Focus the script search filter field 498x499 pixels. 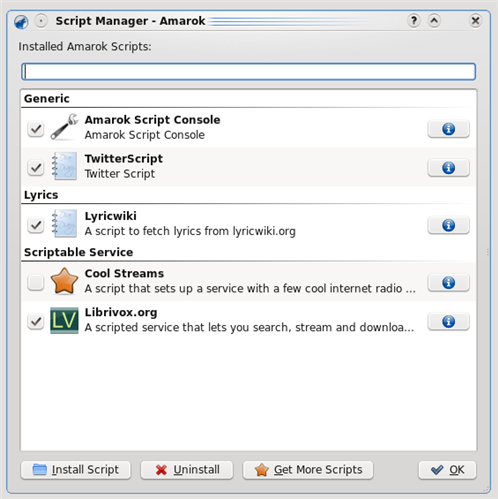[x=248, y=71]
